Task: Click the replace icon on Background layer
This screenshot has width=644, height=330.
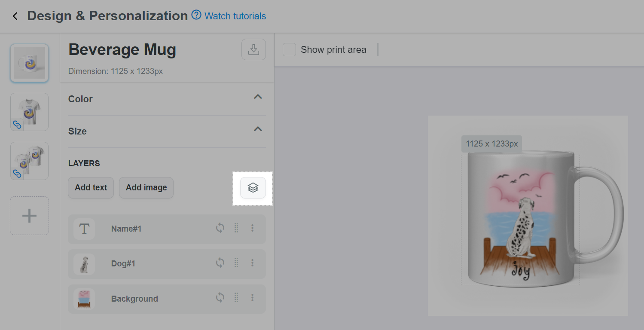Action: click(x=220, y=298)
